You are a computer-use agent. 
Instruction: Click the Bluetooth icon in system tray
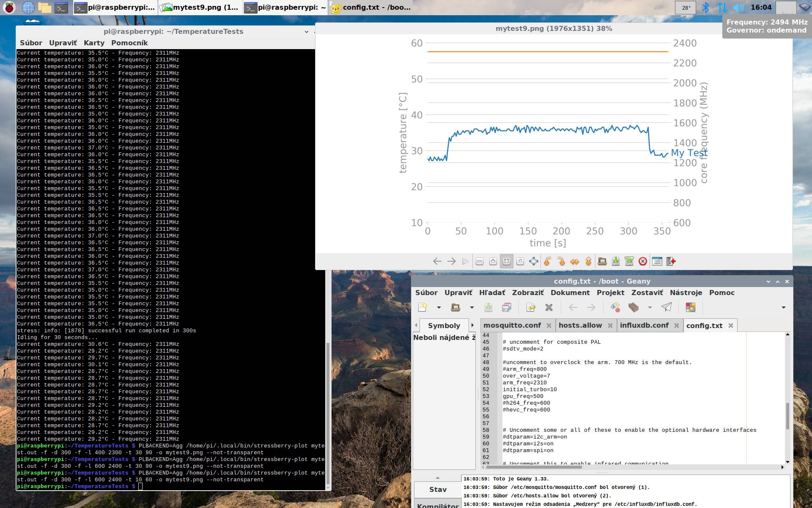(706, 8)
